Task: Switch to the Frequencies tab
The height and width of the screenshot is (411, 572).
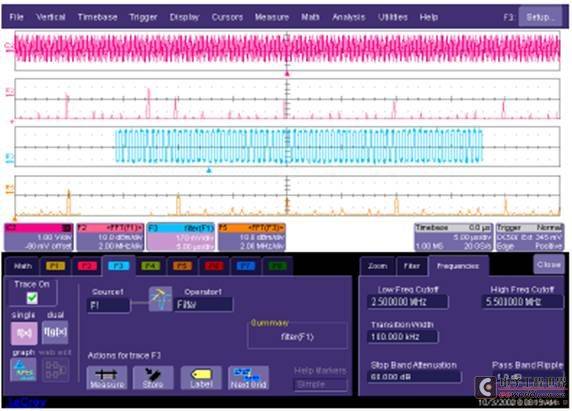Action: pyautogui.click(x=458, y=266)
